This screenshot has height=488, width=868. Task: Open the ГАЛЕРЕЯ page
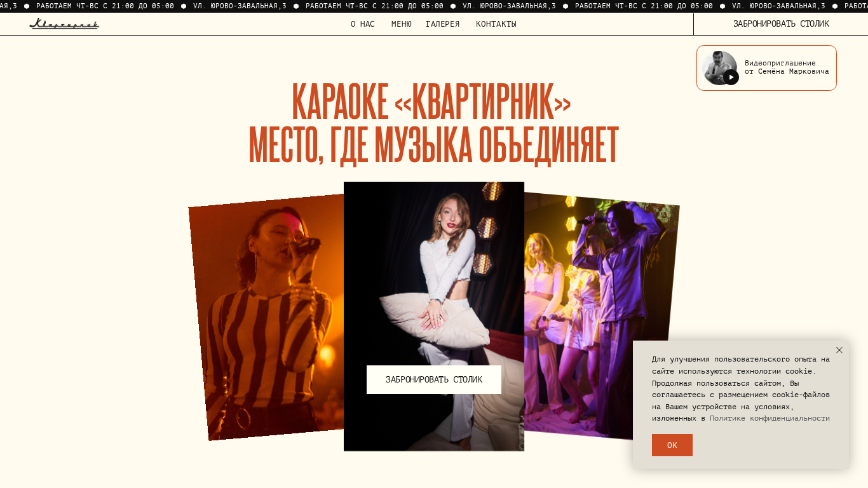pos(443,24)
